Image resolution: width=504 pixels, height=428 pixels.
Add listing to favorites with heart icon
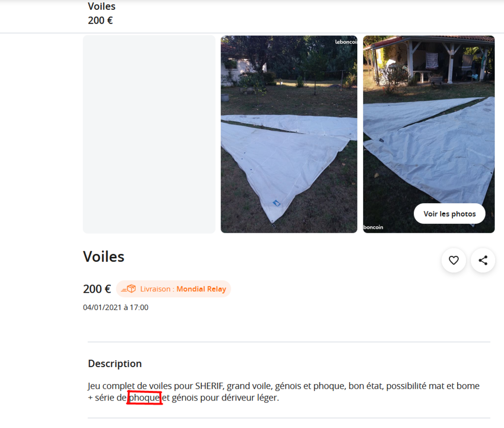[x=453, y=260]
